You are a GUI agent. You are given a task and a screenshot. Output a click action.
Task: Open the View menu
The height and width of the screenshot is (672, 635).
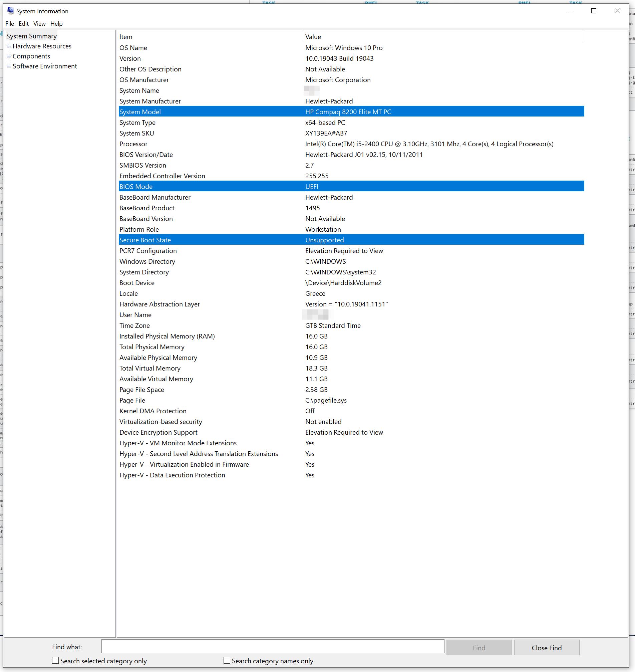point(39,23)
